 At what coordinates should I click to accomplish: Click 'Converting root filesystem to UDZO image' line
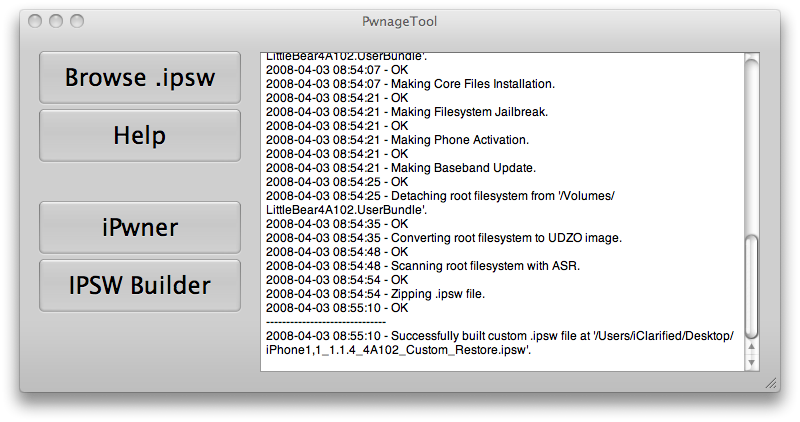[470, 238]
